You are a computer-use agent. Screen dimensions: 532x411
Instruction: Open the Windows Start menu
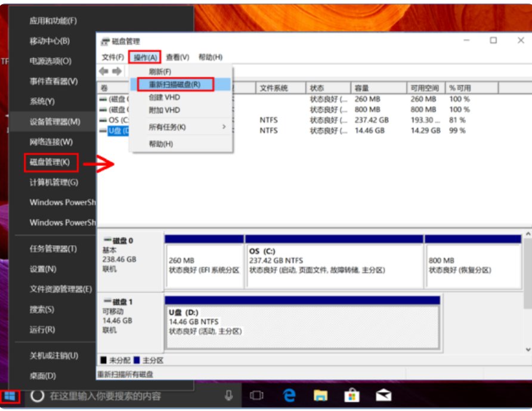[11, 394]
